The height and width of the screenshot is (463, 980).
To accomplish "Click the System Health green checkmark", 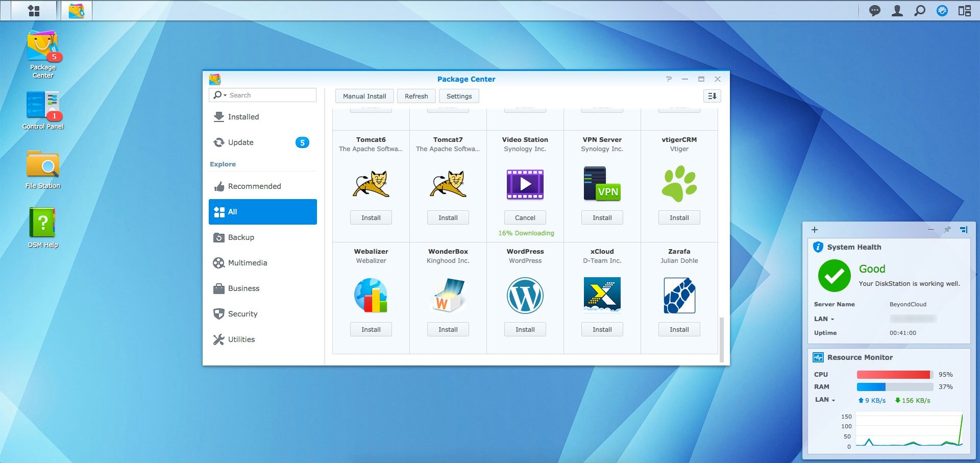I will coord(834,276).
